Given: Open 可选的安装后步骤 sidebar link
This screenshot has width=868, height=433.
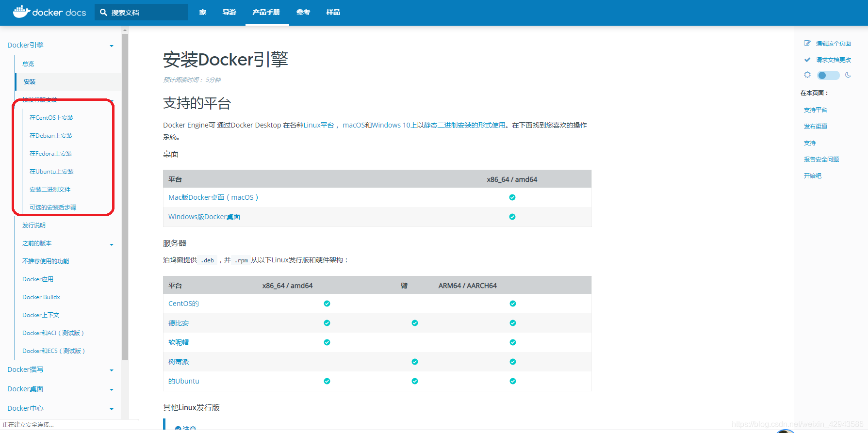Looking at the screenshot, I should 53,208.
